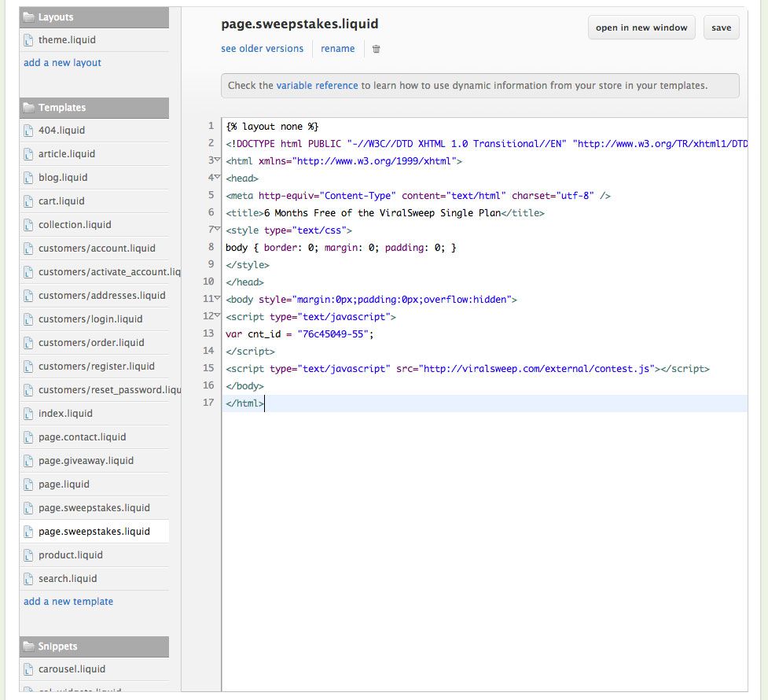Open page.contact.liquid template

click(x=83, y=437)
